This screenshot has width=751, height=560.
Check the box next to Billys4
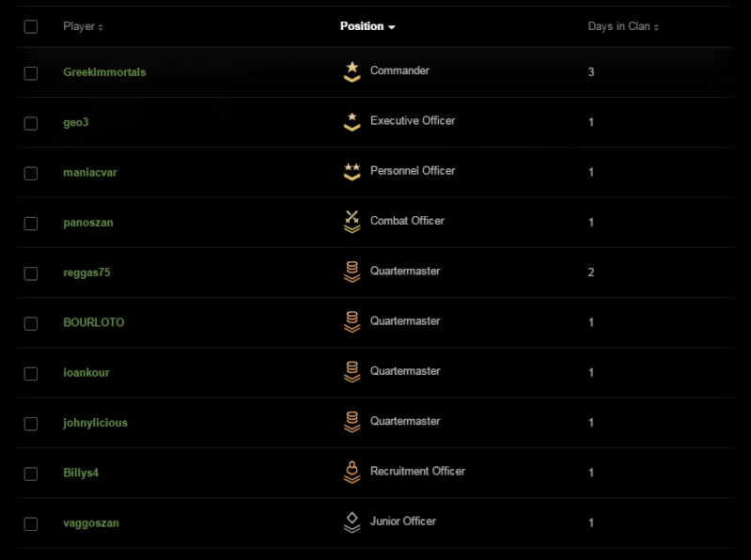(31, 474)
